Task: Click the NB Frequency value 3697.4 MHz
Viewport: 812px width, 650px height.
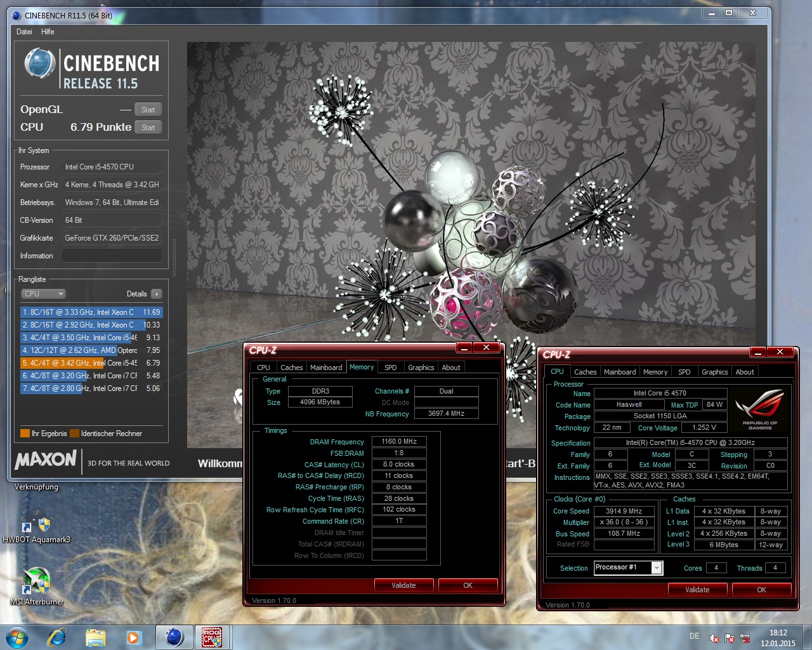Action: click(x=446, y=413)
